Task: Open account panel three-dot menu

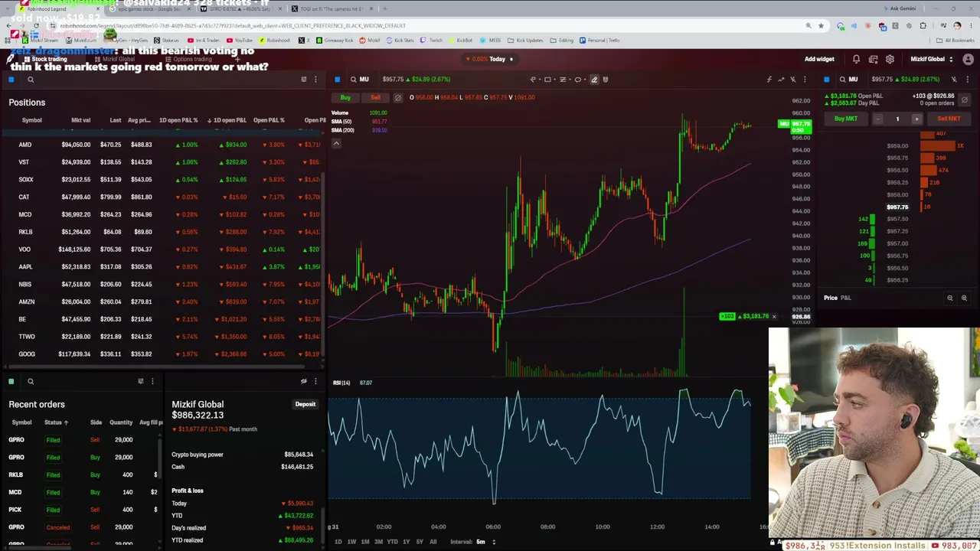Action: [x=315, y=381]
